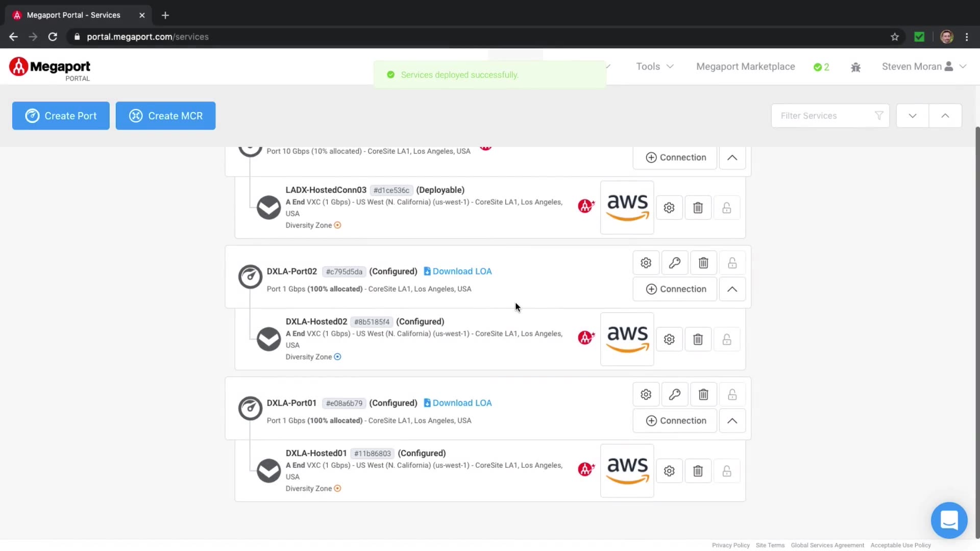Click the Create MCR button
980x551 pixels.
pos(165,116)
